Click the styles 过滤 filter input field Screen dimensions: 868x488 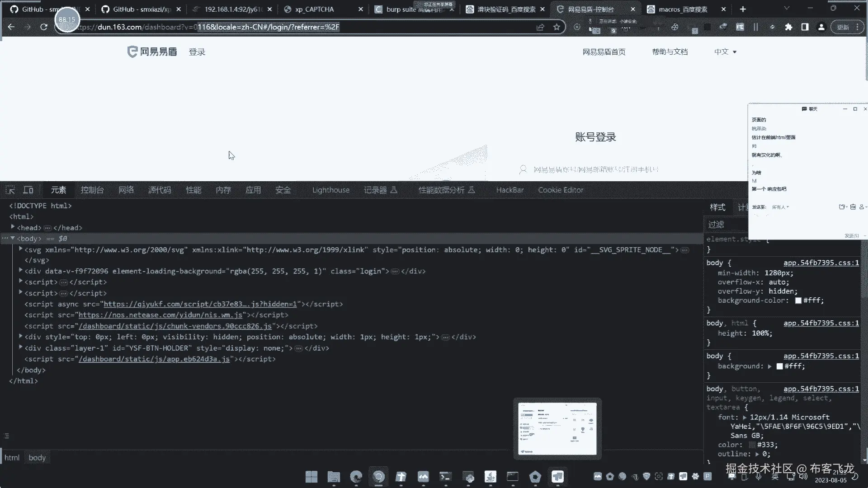723,225
